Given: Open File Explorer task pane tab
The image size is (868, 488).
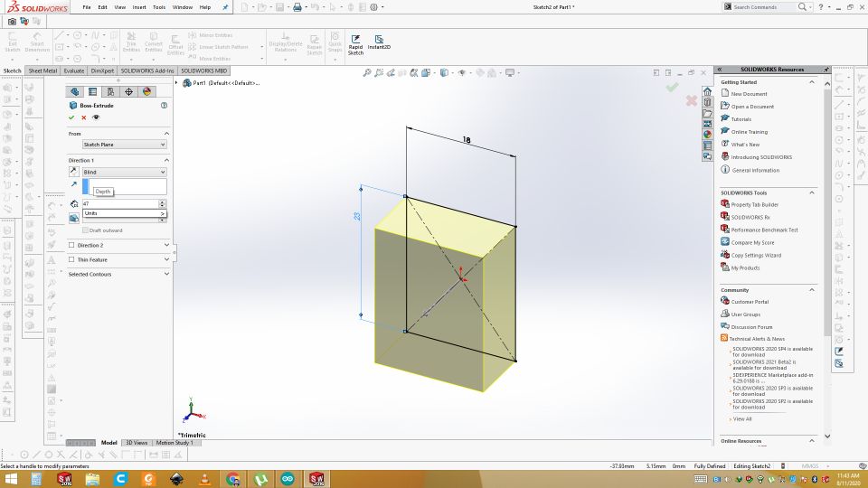Looking at the screenshot, I should tap(707, 113).
